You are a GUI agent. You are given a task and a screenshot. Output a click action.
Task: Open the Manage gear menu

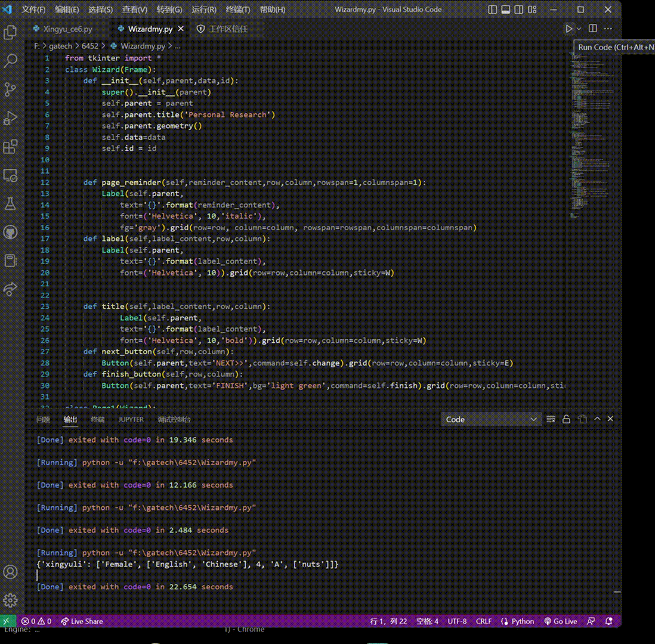[x=10, y=600]
